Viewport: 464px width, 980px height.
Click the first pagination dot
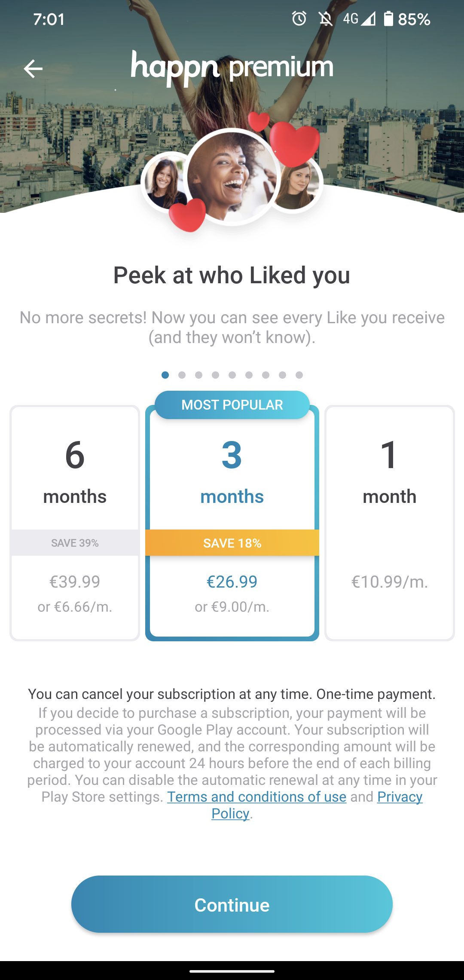coord(165,375)
